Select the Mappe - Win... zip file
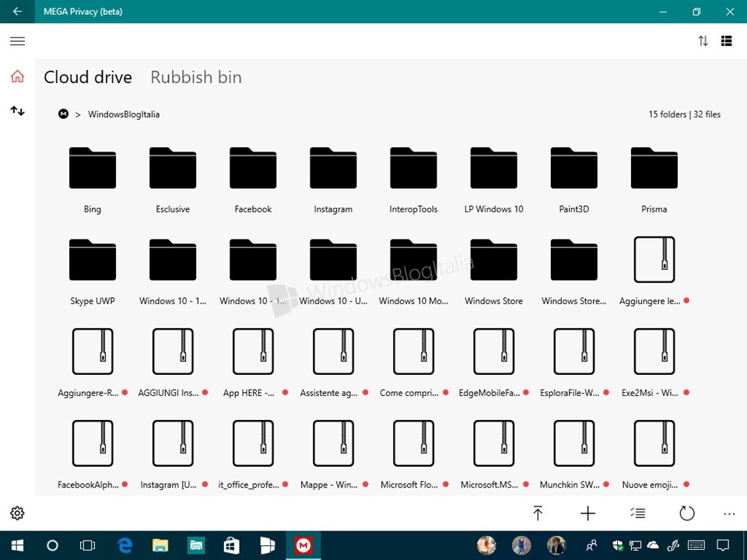The image size is (747, 560). [333, 456]
